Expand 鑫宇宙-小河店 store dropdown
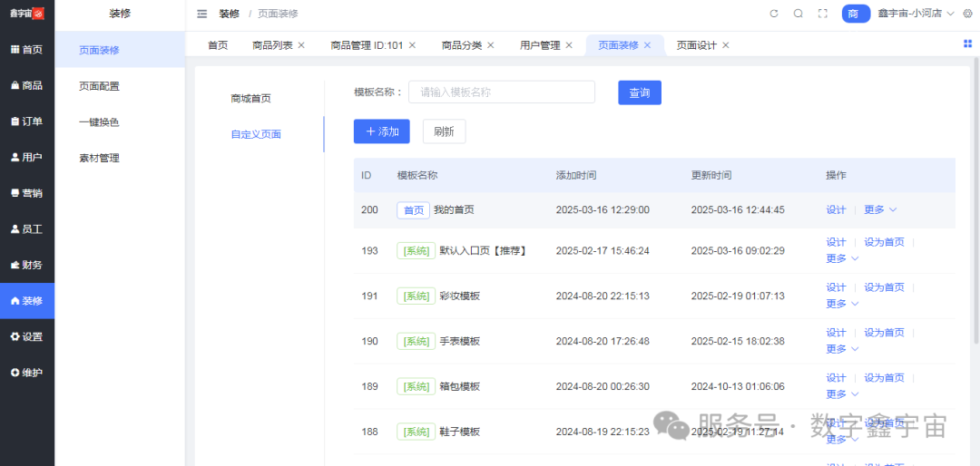The image size is (980, 466). pyautogui.click(x=916, y=14)
